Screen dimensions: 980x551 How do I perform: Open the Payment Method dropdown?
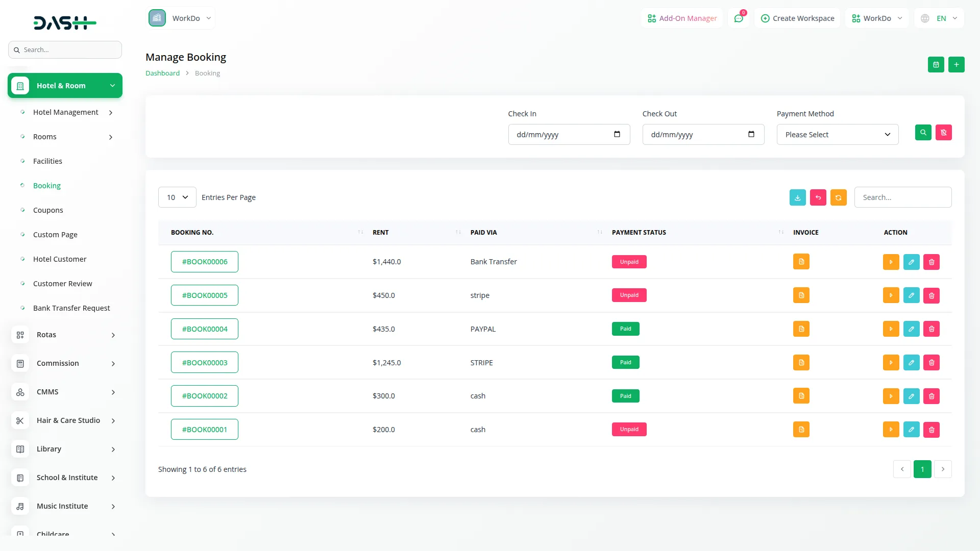(837, 135)
